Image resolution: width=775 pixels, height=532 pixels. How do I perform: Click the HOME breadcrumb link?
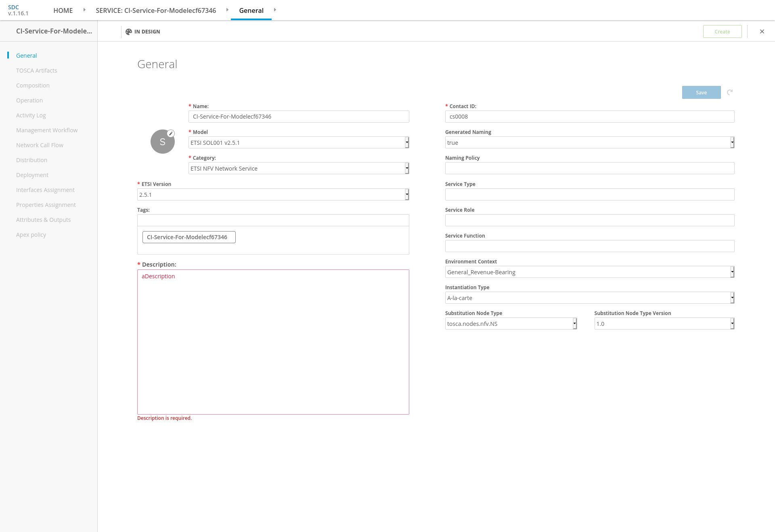(x=63, y=10)
